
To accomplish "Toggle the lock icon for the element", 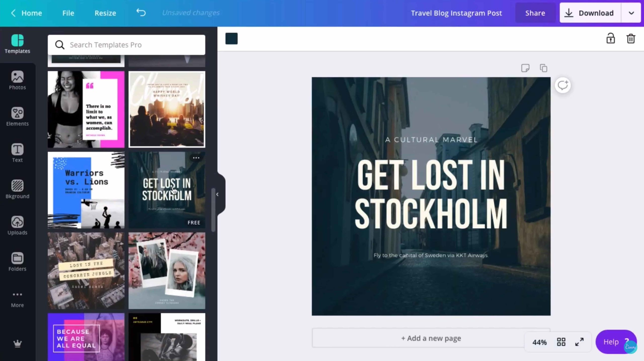I will tap(611, 39).
